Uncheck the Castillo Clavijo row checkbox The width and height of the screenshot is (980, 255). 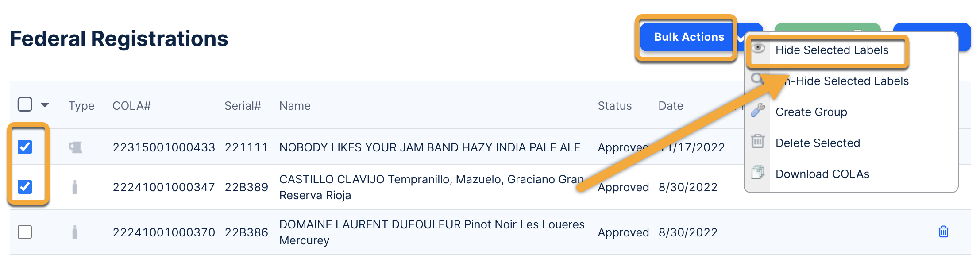pyautogui.click(x=25, y=187)
